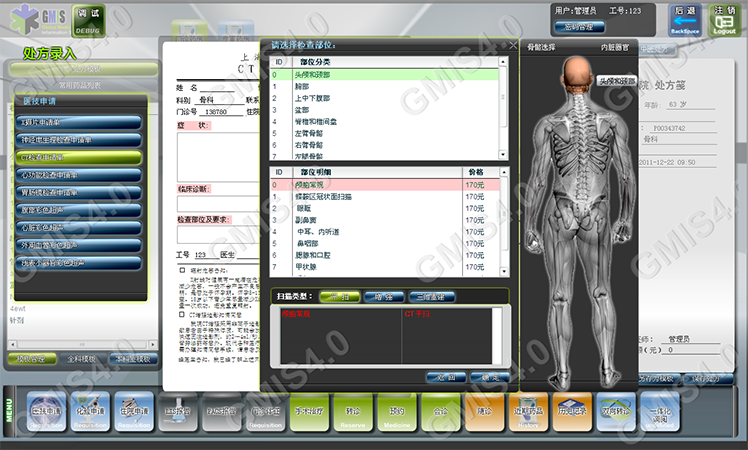Select 眼眶 detail row
748x450 pixels.
[385, 209]
